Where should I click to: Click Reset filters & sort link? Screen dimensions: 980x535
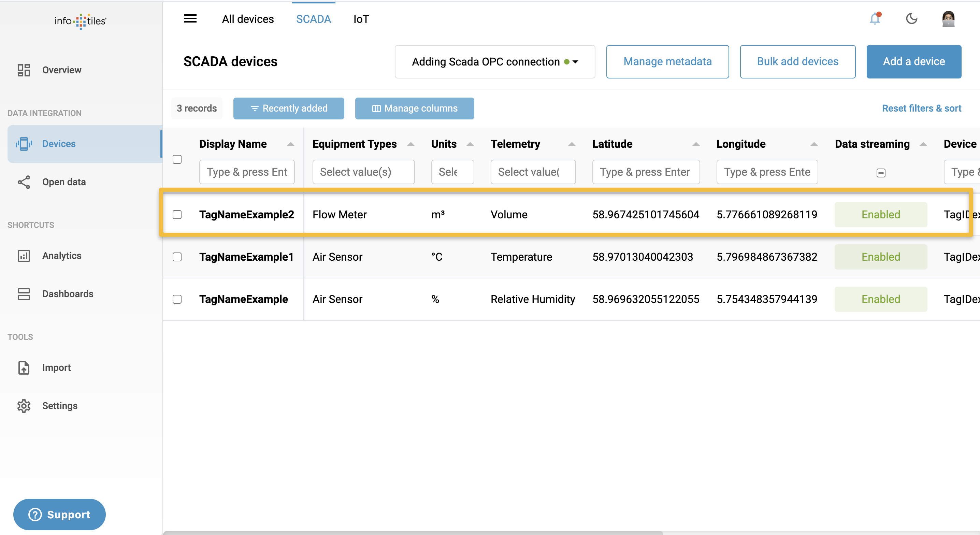(921, 109)
